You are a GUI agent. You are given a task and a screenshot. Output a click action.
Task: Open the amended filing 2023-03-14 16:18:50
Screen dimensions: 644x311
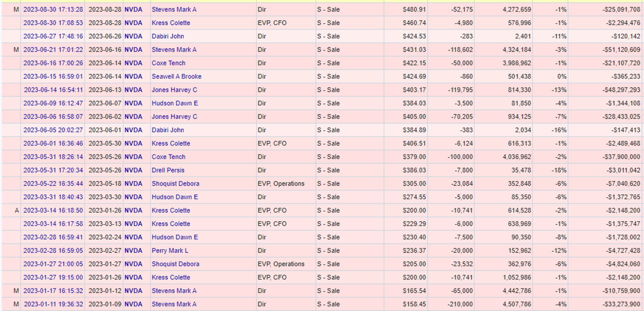point(53,210)
